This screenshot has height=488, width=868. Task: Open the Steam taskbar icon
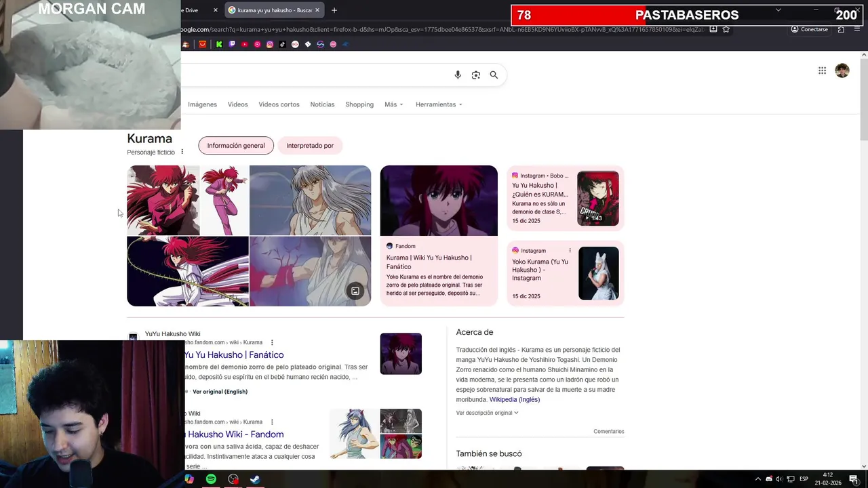click(x=255, y=479)
